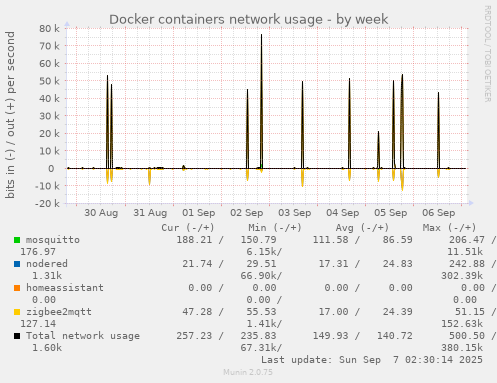Select the 'nodered' legend label
This screenshot has height=383, width=497.
coord(47,264)
